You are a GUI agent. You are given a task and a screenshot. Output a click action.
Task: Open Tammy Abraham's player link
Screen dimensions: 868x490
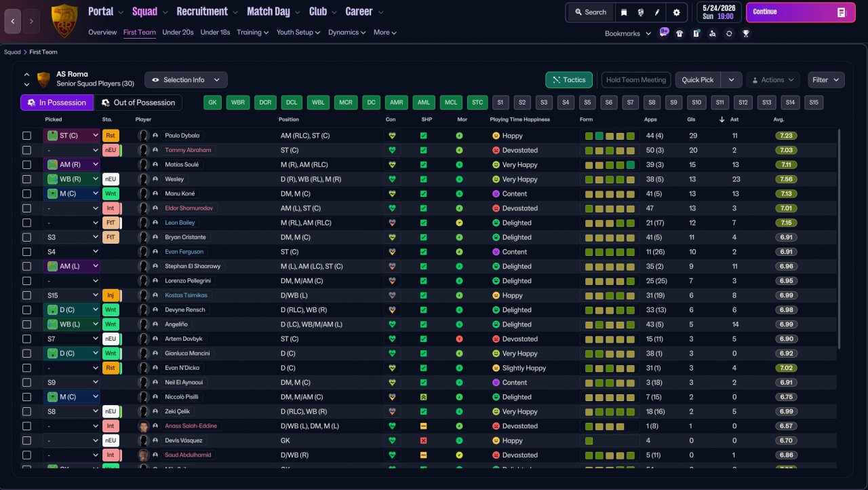pos(188,150)
